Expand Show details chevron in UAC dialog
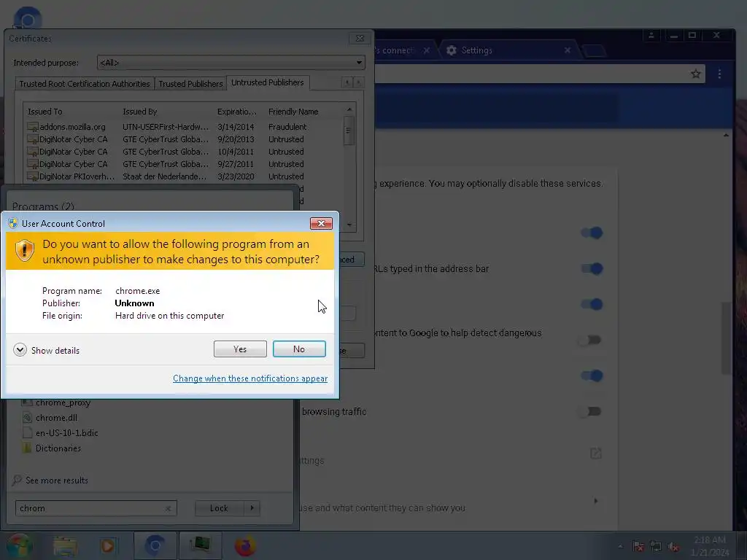Image resolution: width=747 pixels, height=560 pixels. (x=20, y=350)
